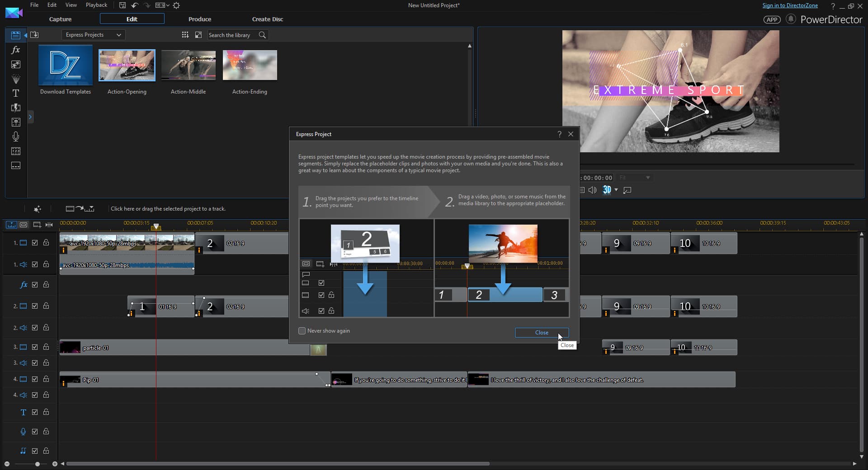Click Sign in to DirectorZone link
The height and width of the screenshot is (470, 868).
[x=790, y=5]
